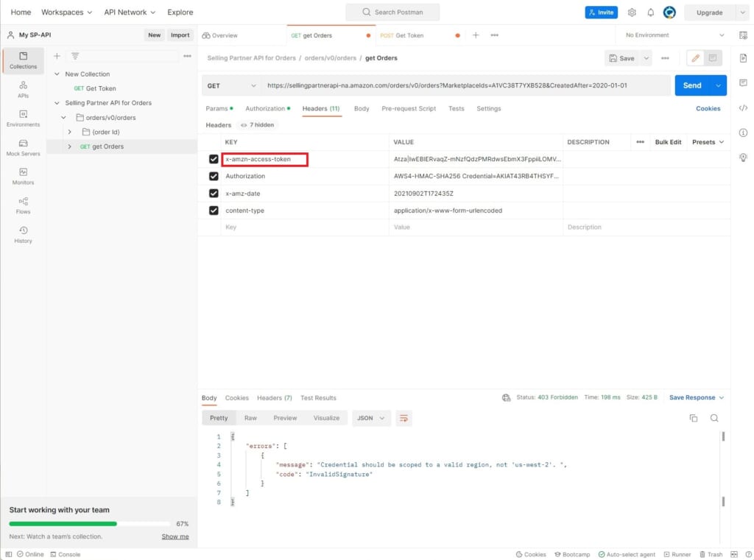This screenshot has height=560, width=754.
Task: Click the team onboarding progress bar
Action: [x=89, y=523]
